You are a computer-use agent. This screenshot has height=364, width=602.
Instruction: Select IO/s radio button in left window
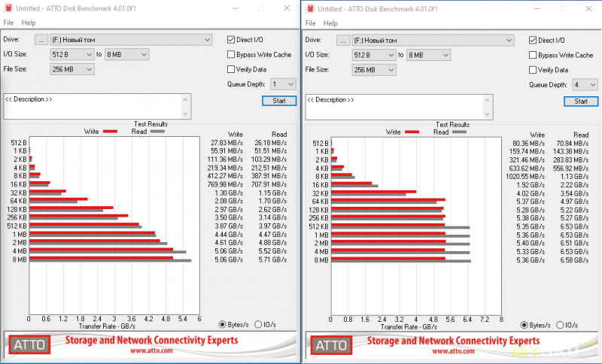(259, 324)
